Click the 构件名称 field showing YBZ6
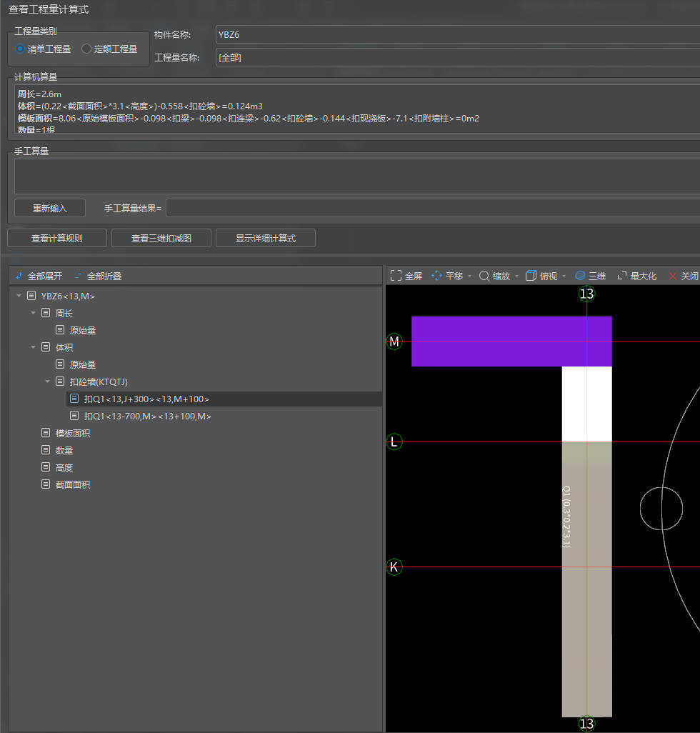The image size is (700, 733). (458, 34)
